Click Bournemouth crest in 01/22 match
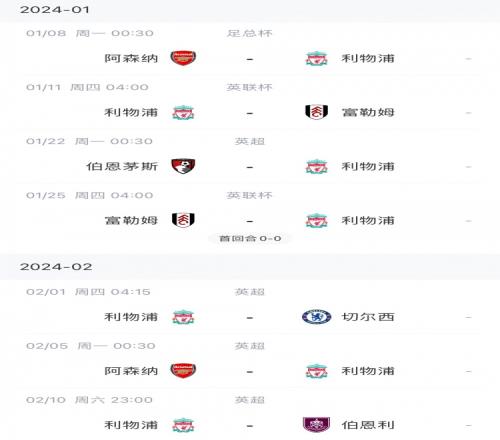500x440 pixels. (183, 166)
